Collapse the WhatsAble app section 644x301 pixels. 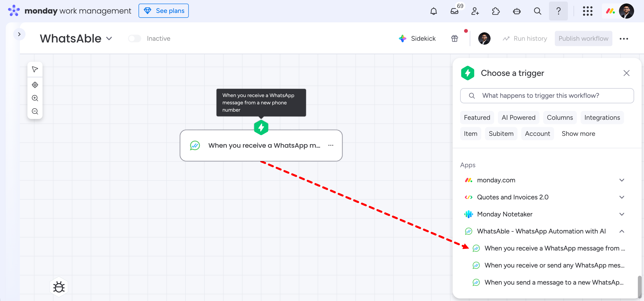tap(622, 231)
